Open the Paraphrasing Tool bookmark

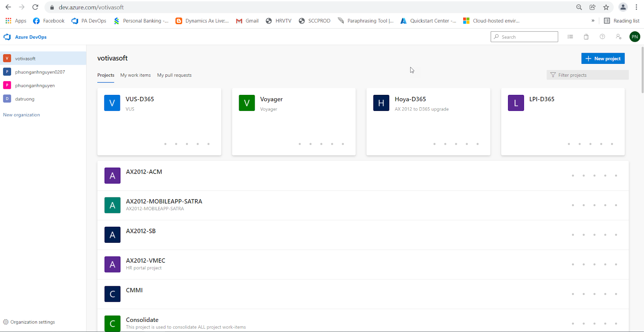tap(366, 21)
